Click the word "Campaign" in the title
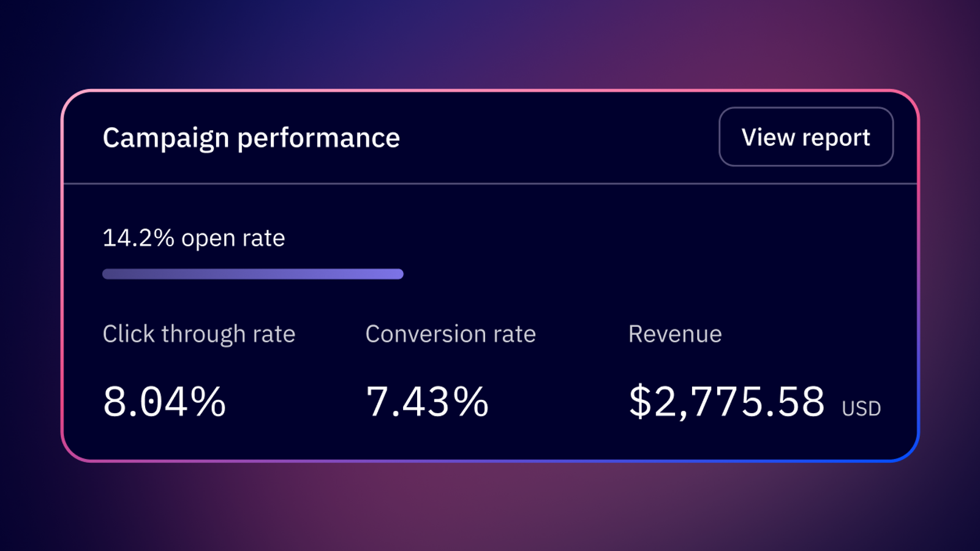 point(165,138)
